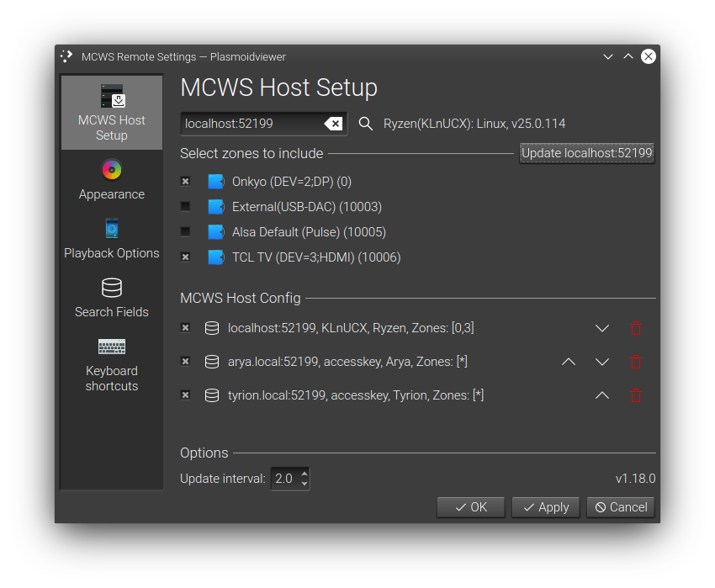Click the Playback Options screen icon

point(111,228)
